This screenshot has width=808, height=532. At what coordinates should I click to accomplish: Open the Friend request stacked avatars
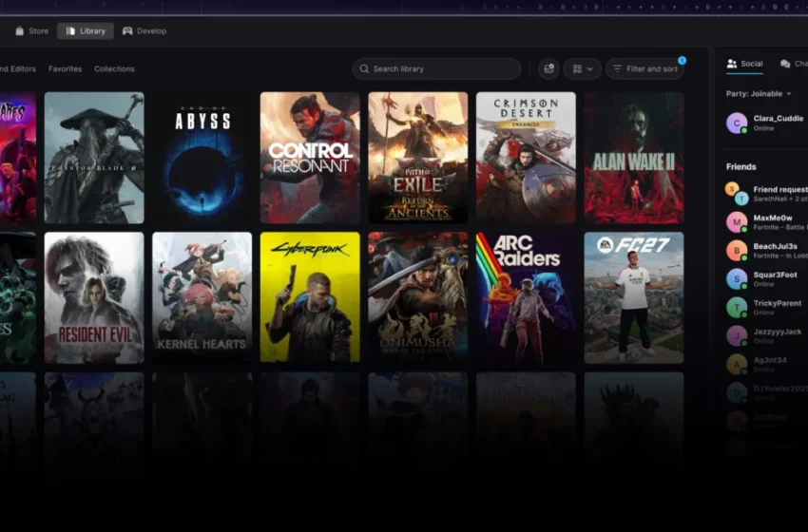pos(737,194)
